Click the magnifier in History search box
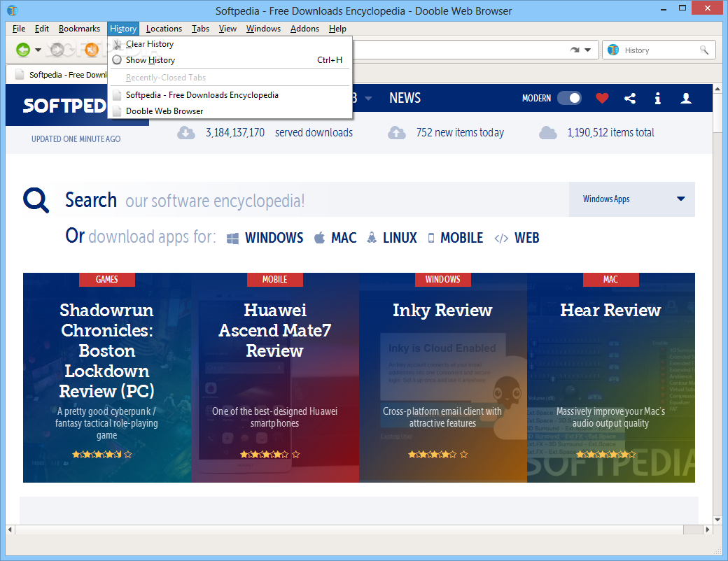 pyautogui.click(x=704, y=50)
